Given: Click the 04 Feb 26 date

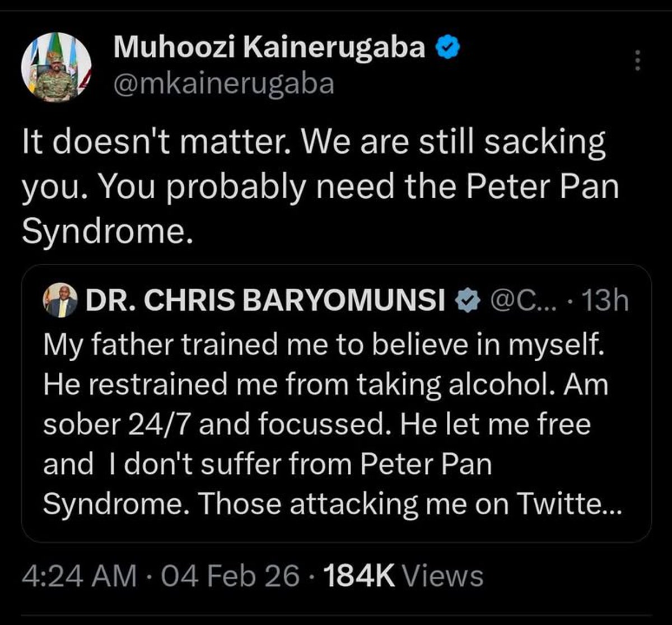Looking at the screenshot, I should (230, 576).
